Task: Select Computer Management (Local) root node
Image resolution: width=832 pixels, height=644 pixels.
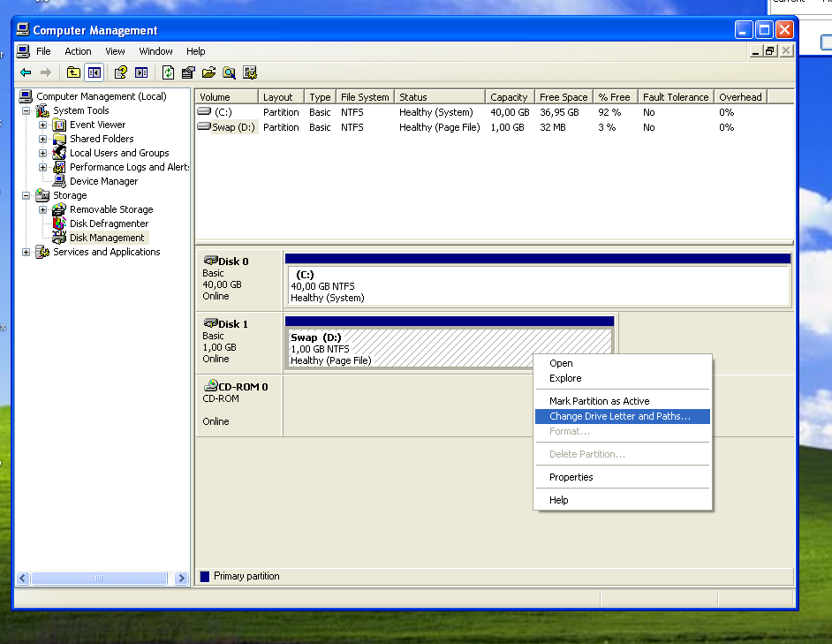Action: pyautogui.click(x=102, y=96)
